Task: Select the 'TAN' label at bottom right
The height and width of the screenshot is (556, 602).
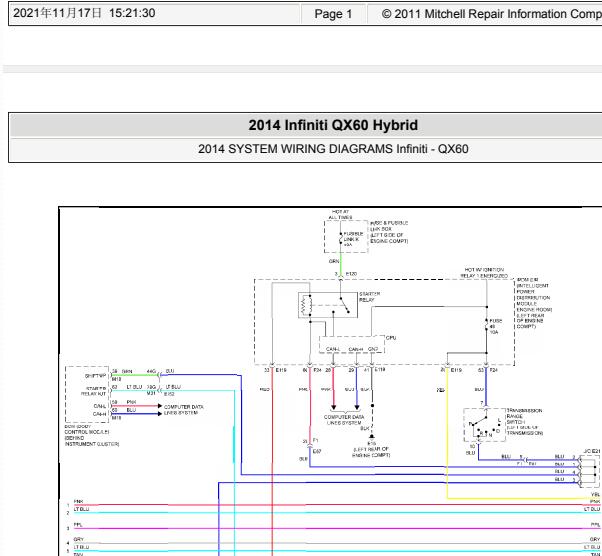Action: coord(595,554)
